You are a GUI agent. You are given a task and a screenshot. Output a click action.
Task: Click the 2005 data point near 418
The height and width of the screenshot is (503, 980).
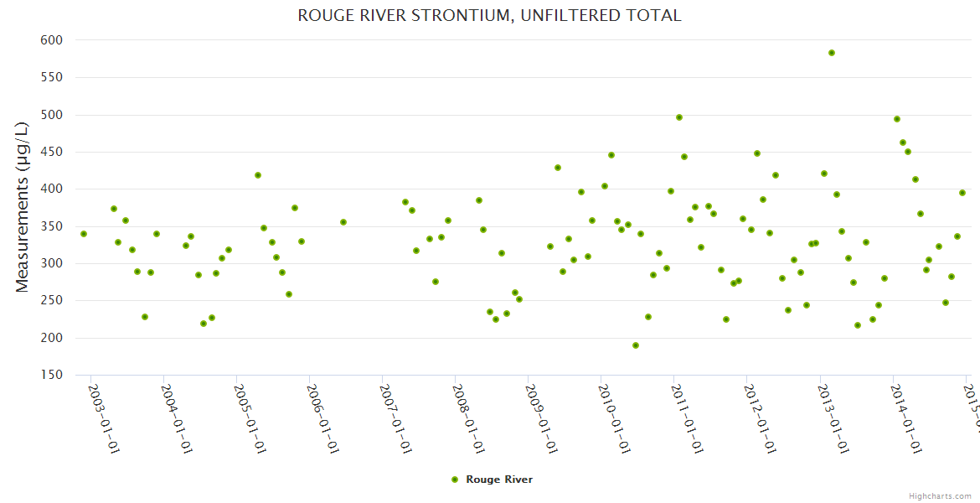pyautogui.click(x=258, y=175)
